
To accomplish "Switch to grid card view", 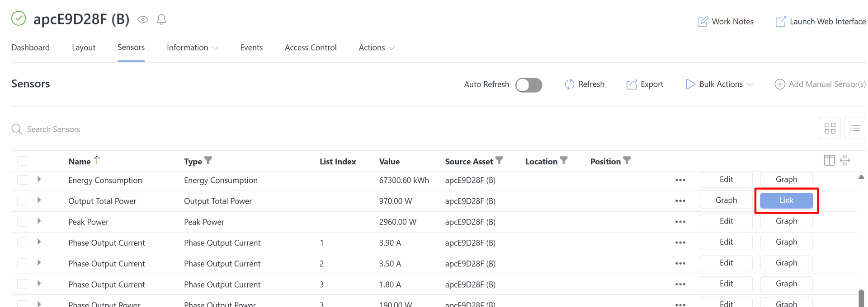I will coord(830,129).
